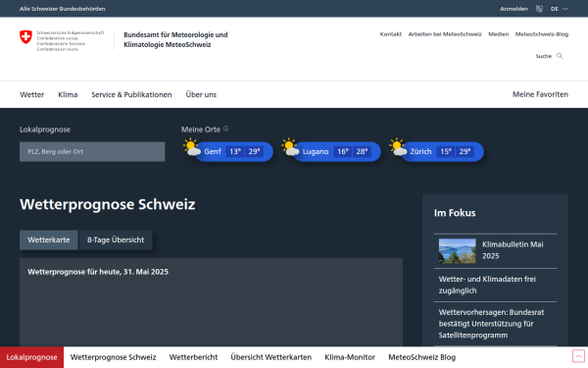Open the MeteoSchweiz-Blog header link

542,34
